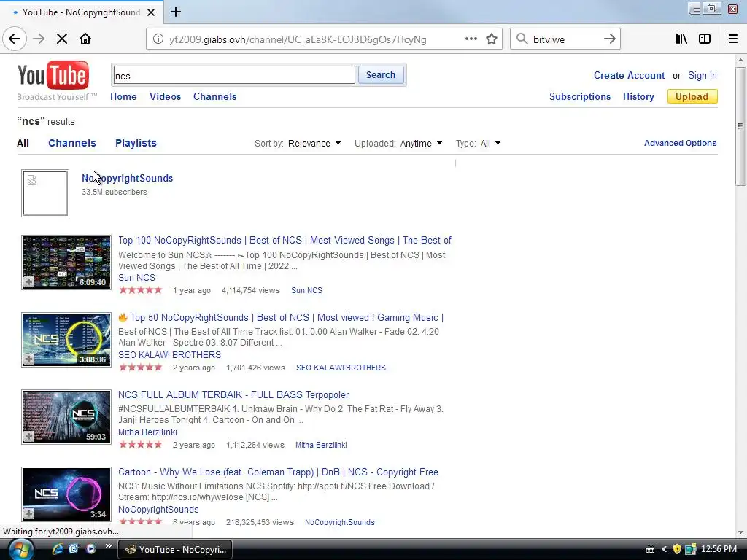The width and height of the screenshot is (747, 560).
Task: Click the yellow Upload button
Action: [x=692, y=97]
